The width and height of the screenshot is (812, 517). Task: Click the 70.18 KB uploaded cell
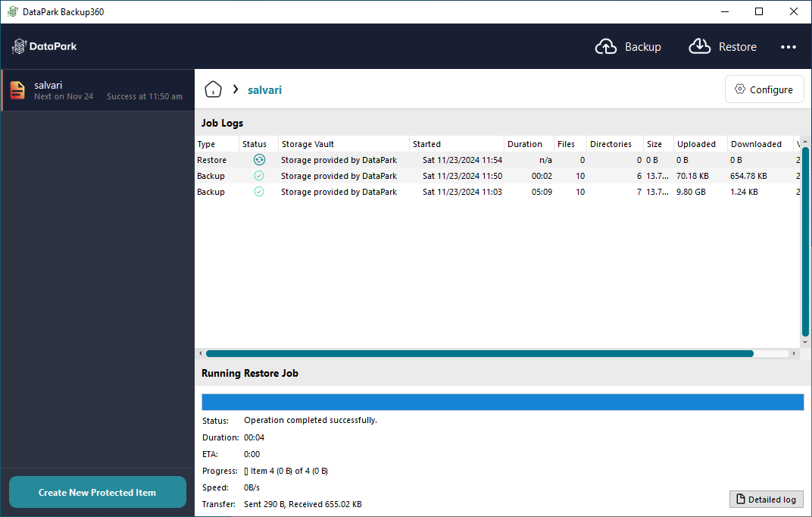click(x=692, y=176)
